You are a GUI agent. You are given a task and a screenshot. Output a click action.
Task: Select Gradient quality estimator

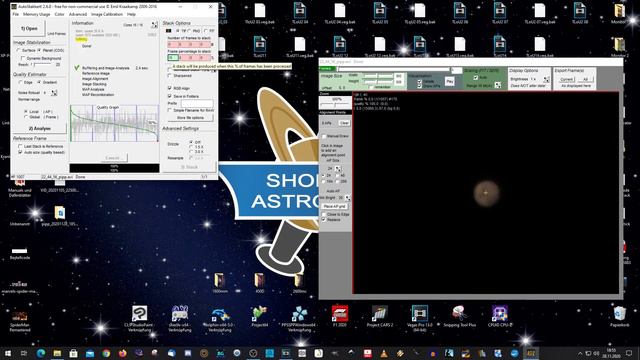(x=39, y=82)
